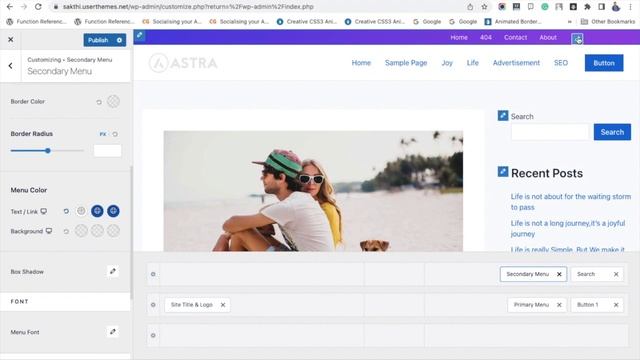Image resolution: width=640 pixels, height=360 pixels.
Task: Click the Astra site logo
Action: 183,63
